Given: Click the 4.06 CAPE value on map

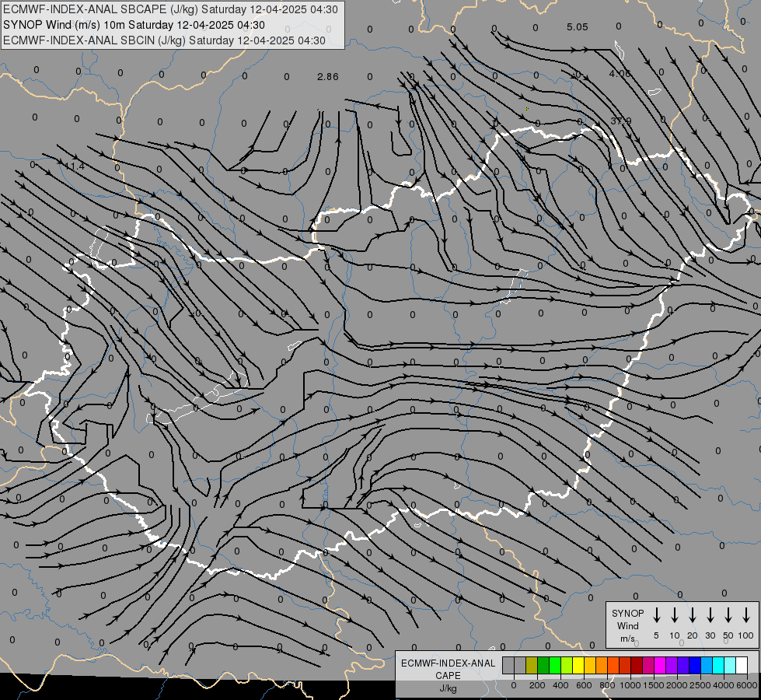Looking at the screenshot, I should tap(620, 73).
